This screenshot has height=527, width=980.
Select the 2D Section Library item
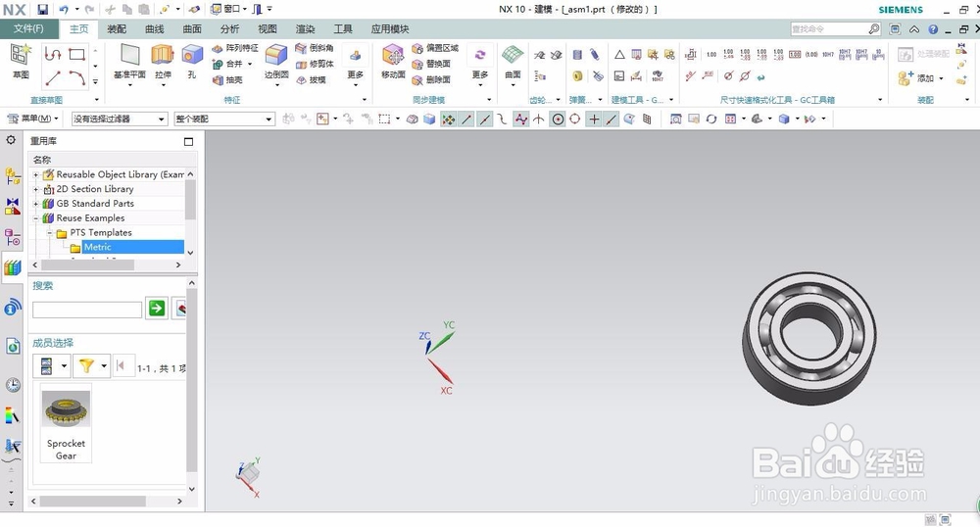95,189
